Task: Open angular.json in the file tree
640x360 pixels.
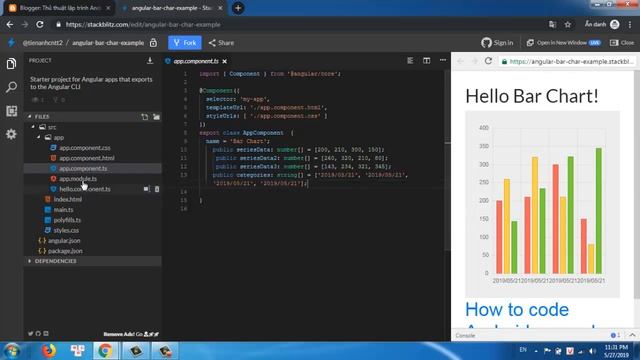Action: point(64,240)
